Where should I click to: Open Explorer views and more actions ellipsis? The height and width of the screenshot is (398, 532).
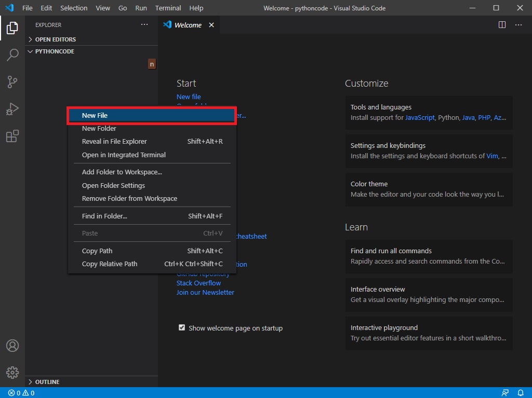coord(144,24)
